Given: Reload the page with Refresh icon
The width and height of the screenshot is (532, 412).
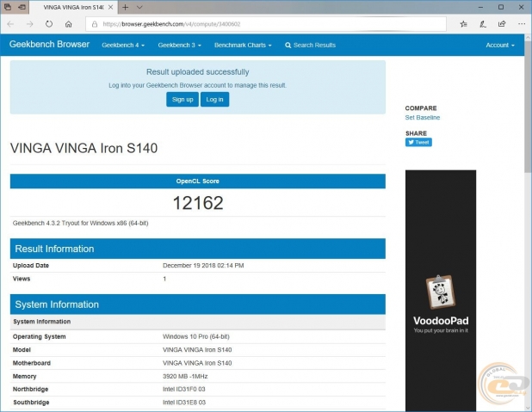Looking at the screenshot, I should point(49,24).
